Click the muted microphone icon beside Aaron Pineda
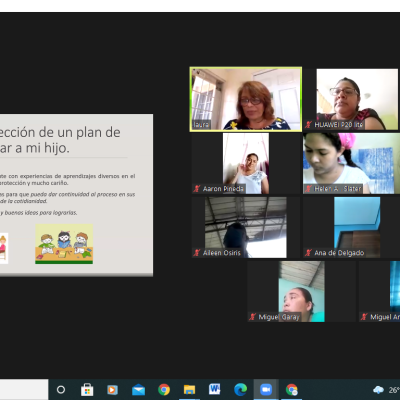400x400 pixels. coord(197,189)
